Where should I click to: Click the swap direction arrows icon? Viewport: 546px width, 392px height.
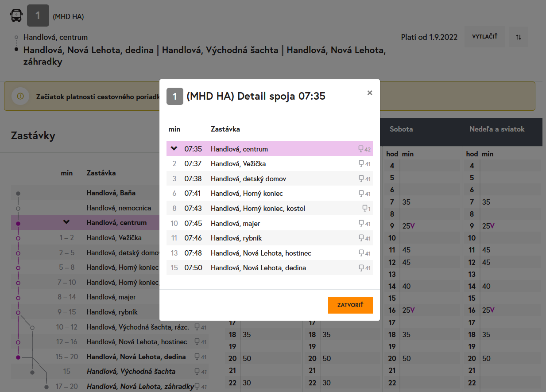[519, 37]
